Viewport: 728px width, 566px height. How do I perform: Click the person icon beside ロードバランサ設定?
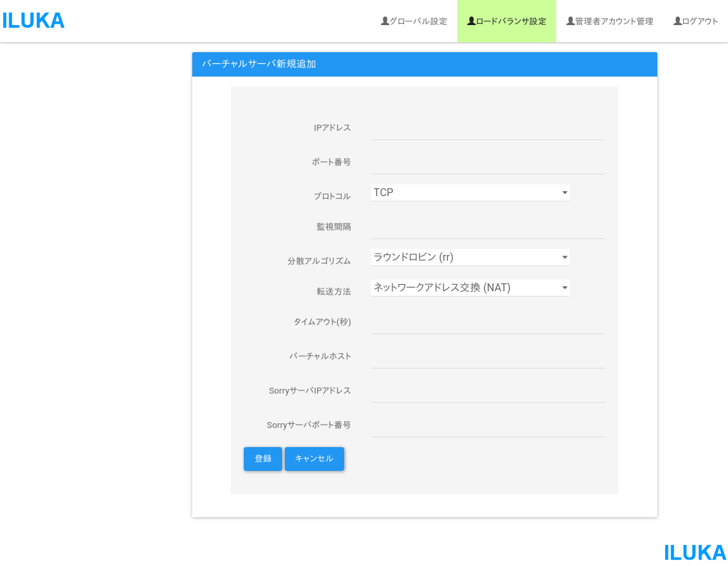(x=471, y=21)
